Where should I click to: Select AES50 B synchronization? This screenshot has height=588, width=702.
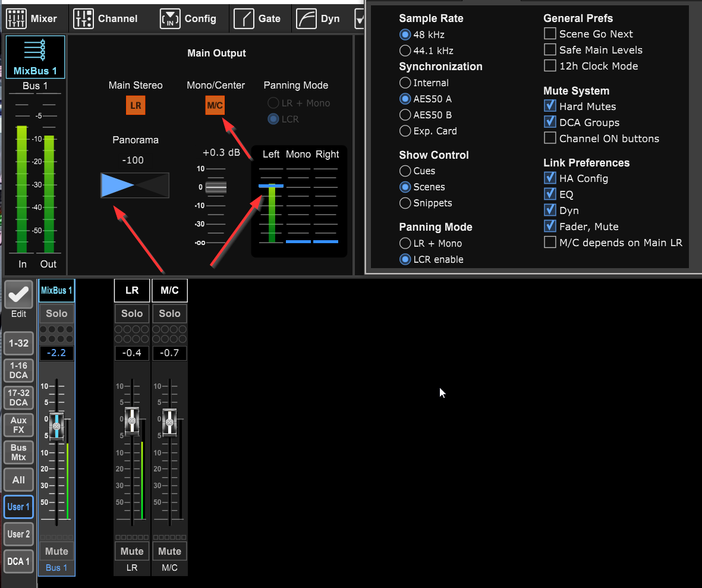tap(426, 115)
